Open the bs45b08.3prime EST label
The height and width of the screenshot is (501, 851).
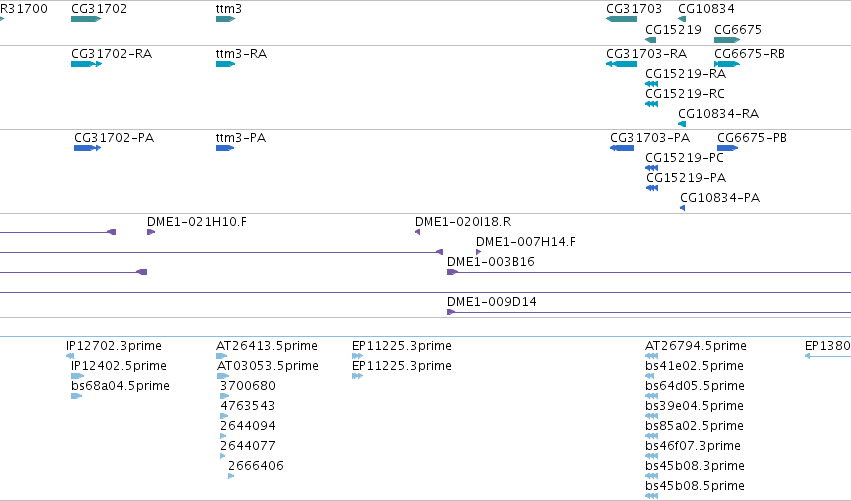pos(695,466)
